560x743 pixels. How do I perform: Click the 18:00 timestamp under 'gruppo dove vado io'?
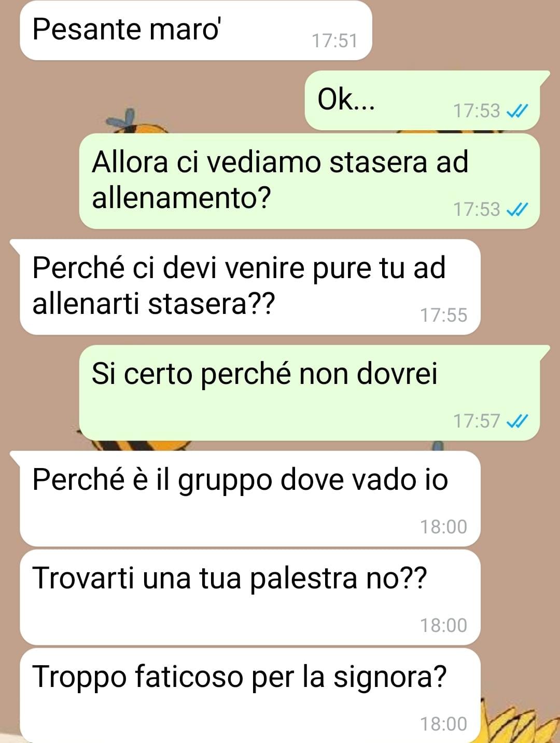pos(443,527)
